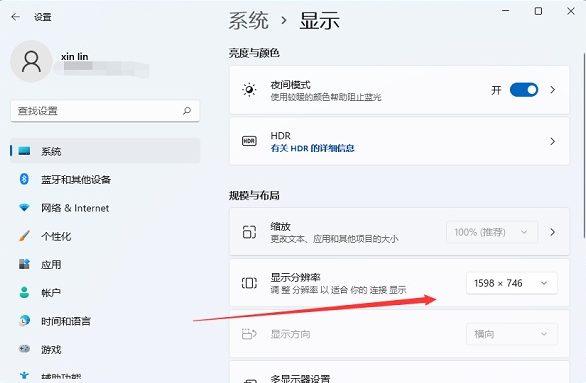The width and height of the screenshot is (586, 383).
Task: Click the 亮度与颜色 heading
Action: coord(254,53)
